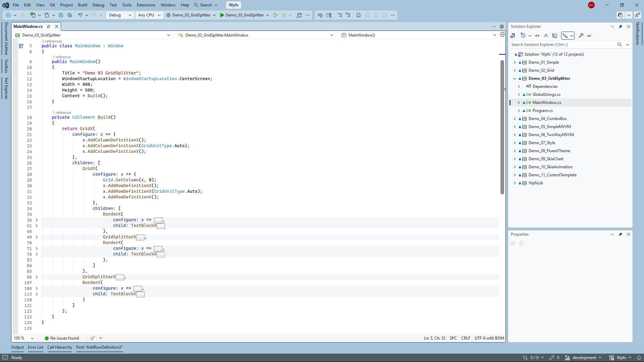Expand the folded code at line 36
The image size is (644, 362).
coord(37,220)
